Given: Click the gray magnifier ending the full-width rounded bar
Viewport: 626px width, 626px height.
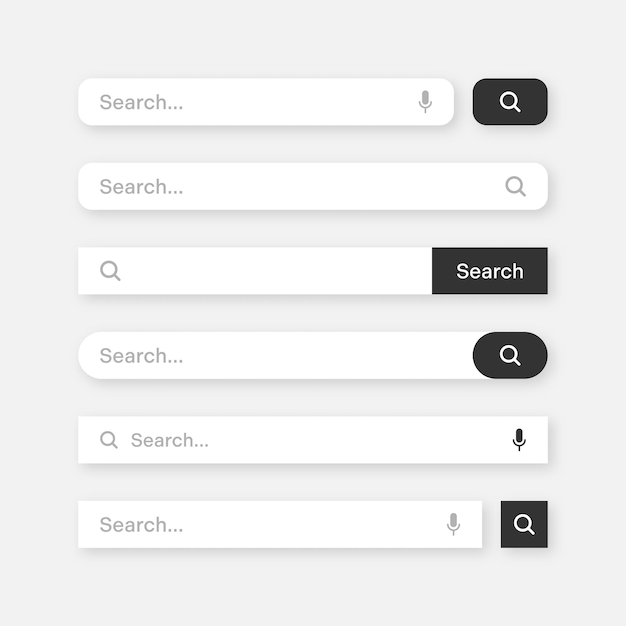Looking at the screenshot, I should point(515,186).
